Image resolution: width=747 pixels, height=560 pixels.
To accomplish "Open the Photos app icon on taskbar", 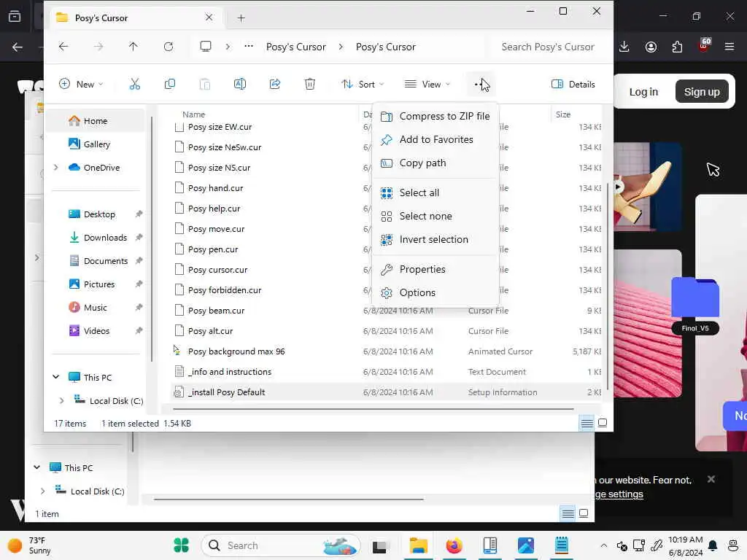I will [526, 545].
